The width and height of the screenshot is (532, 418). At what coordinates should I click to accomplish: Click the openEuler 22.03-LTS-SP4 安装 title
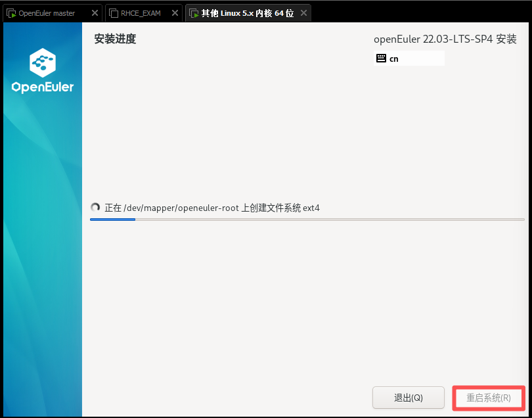[445, 39]
